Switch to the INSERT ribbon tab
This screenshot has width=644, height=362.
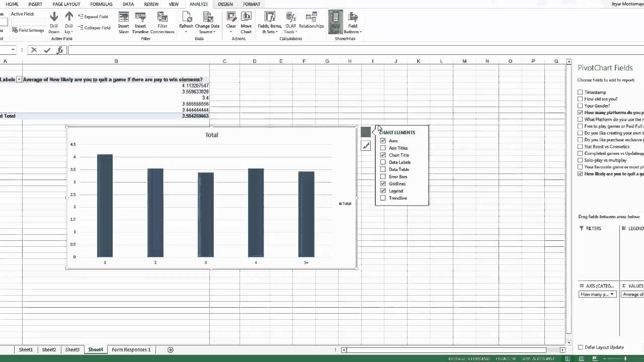tap(35, 4)
